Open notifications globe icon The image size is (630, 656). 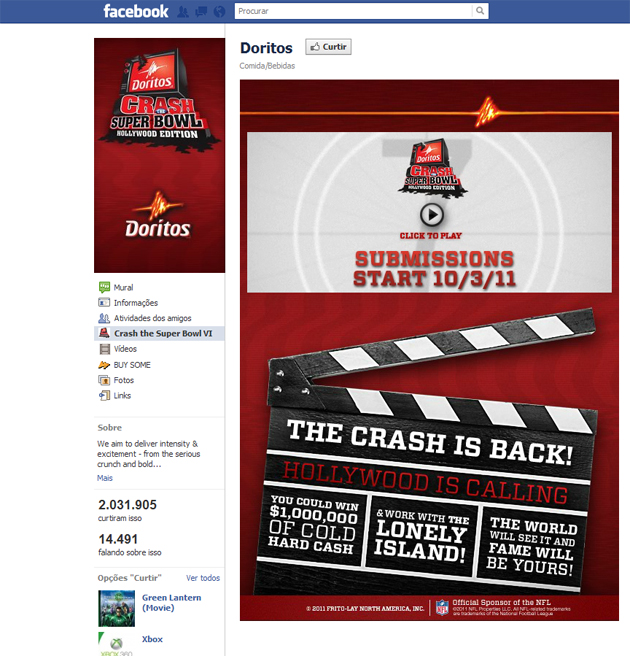point(219,11)
